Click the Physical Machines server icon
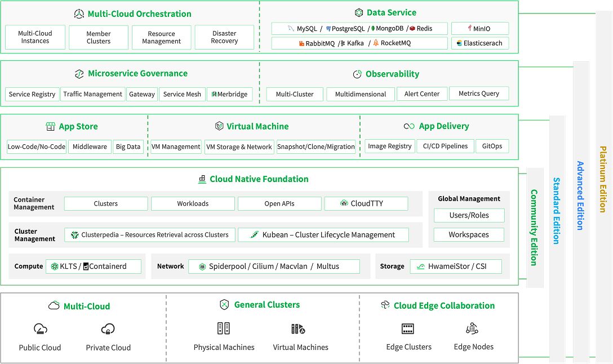 224,329
